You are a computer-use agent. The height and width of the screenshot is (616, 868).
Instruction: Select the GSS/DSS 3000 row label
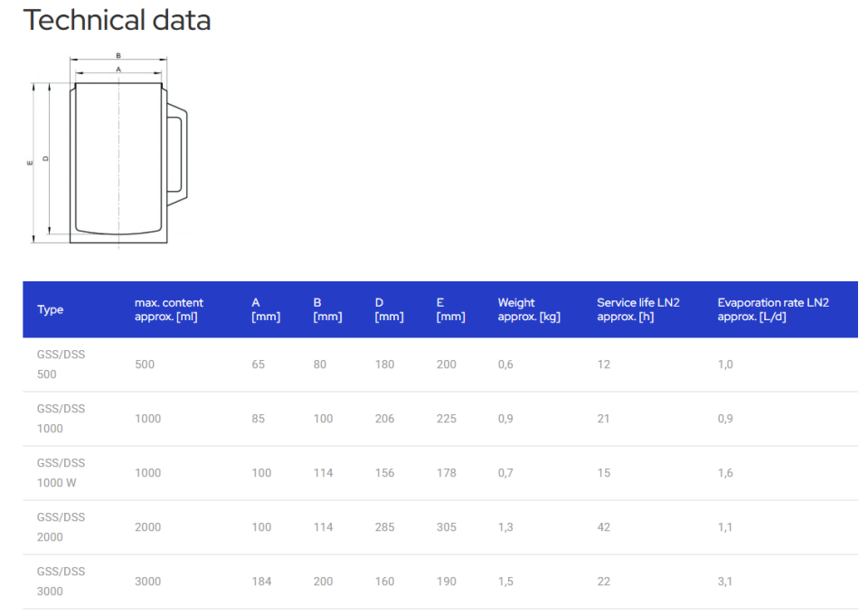61,582
